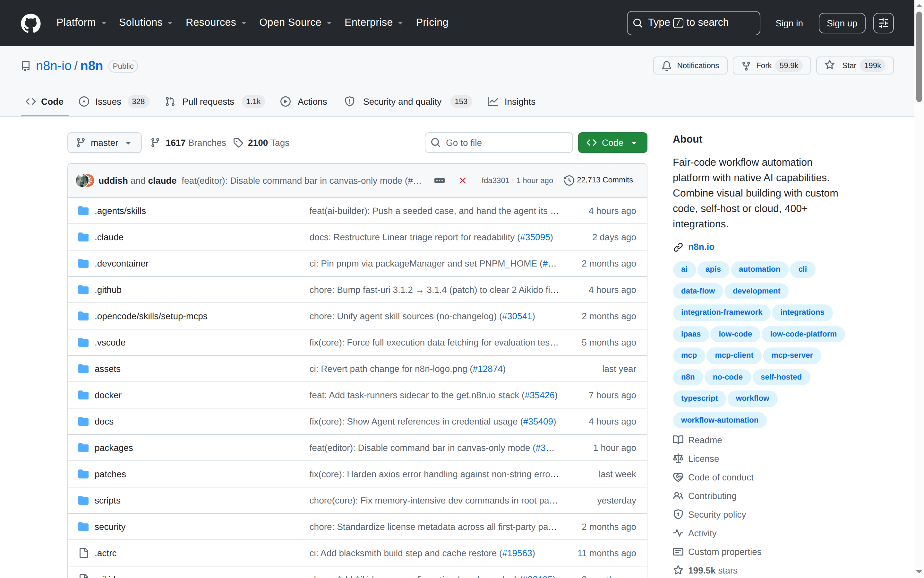Screen dimensions: 924x578
Task: Click the .vscode folder icon
Action: click(83, 343)
